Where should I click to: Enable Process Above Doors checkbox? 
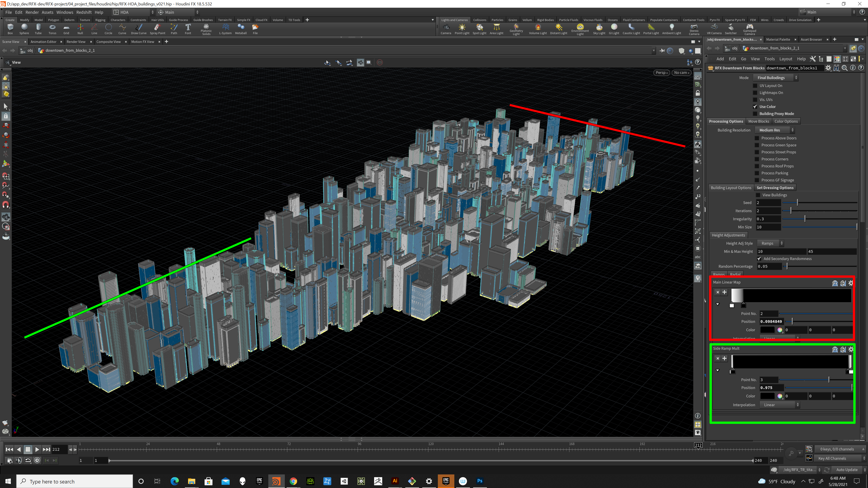point(757,138)
